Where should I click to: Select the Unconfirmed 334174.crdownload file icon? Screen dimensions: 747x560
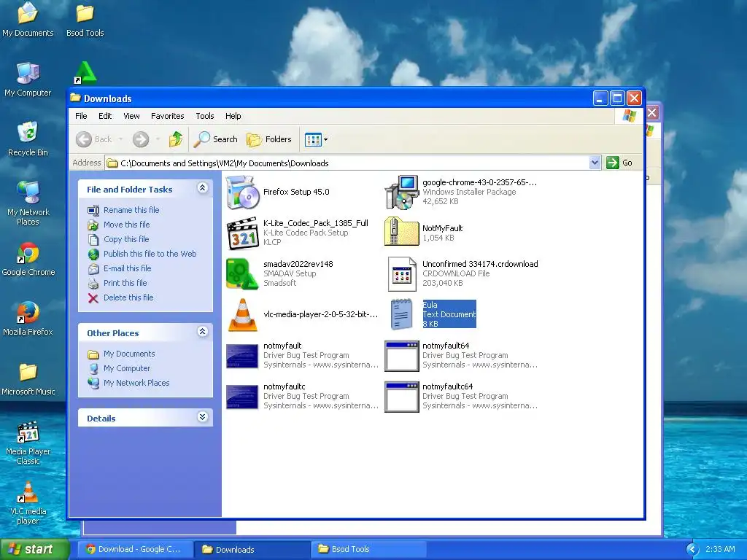click(402, 274)
